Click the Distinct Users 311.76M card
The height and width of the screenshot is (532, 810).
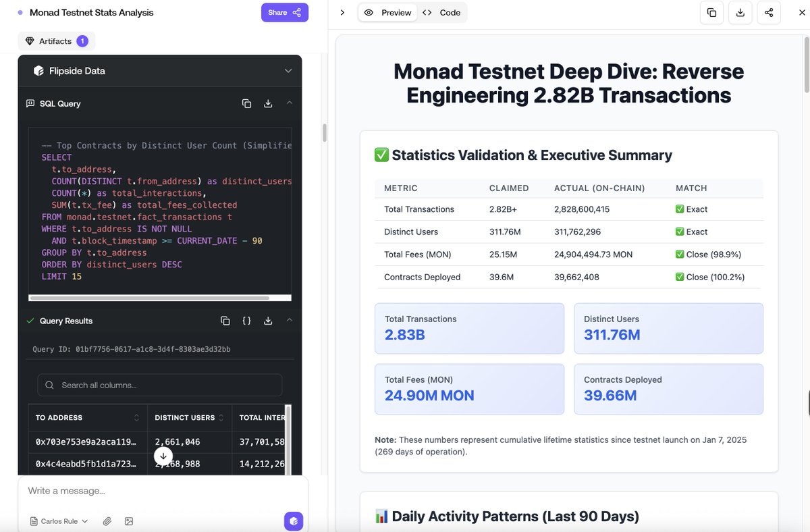click(x=668, y=328)
